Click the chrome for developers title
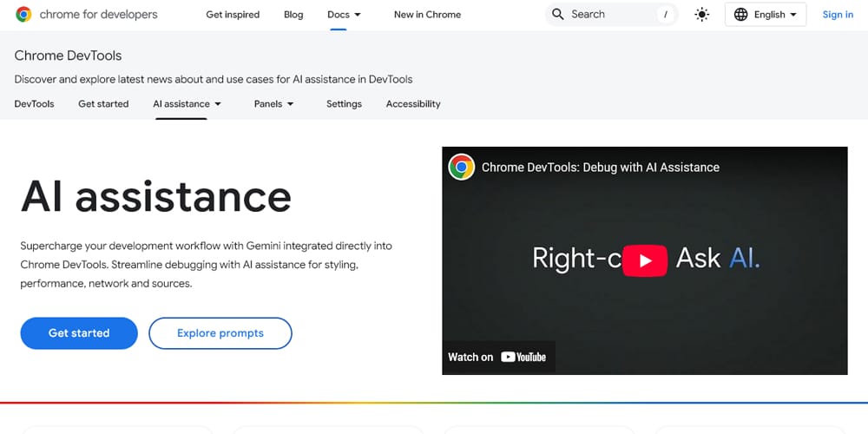This screenshot has height=434, width=868. pos(99,15)
